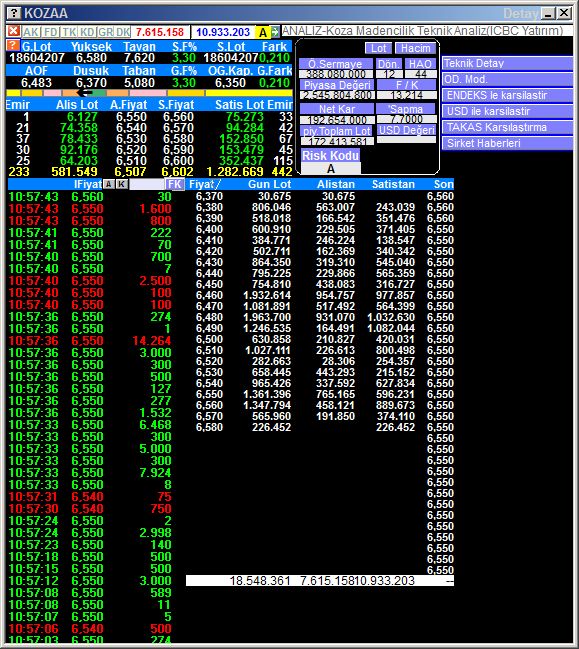Click the S.Fiyat column header
This screenshot has height=649, width=579.
click(176, 105)
